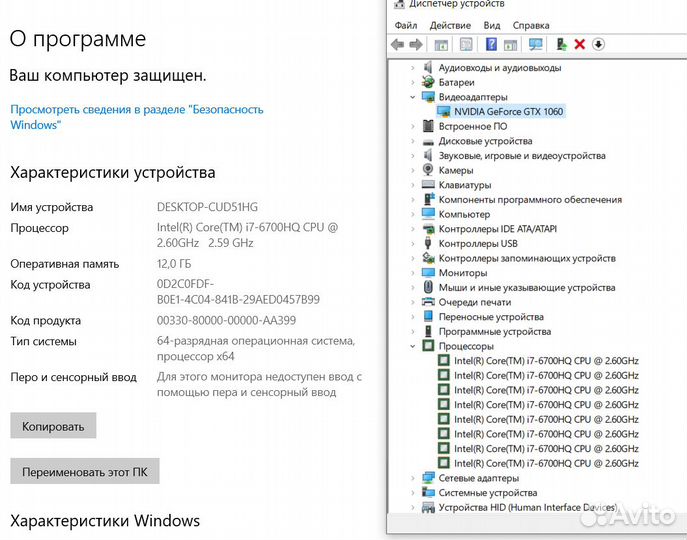This screenshot has height=540, width=687.
Task: Expand the Дисковые устройства node
Action: (412, 141)
